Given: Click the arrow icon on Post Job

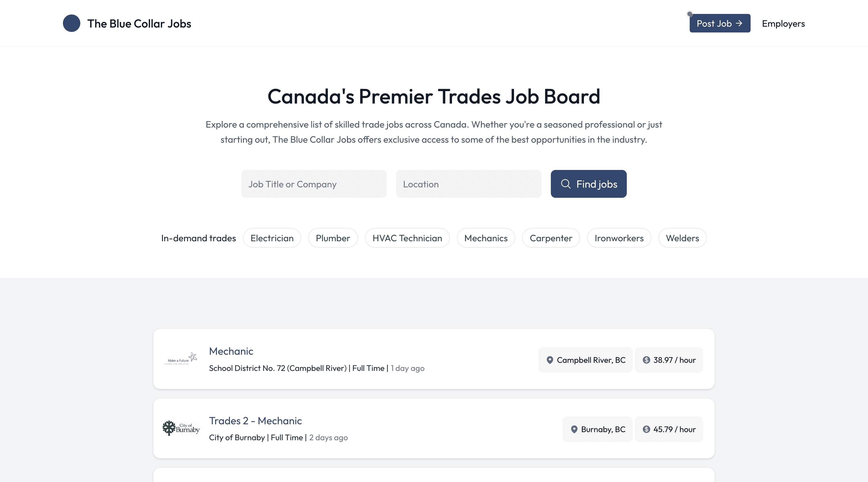Looking at the screenshot, I should 739,23.
